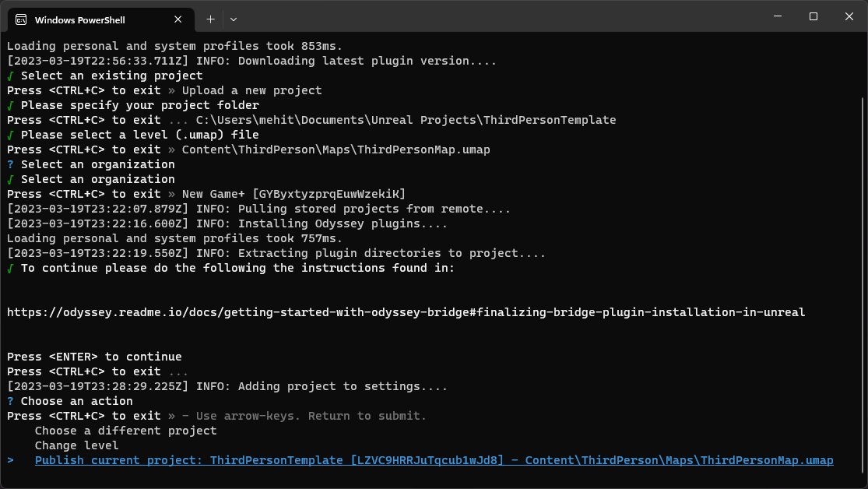
Task: Click the 'New Game+ [GYByxtyzprqEuwWzekiK]' organization text
Action: coord(293,195)
